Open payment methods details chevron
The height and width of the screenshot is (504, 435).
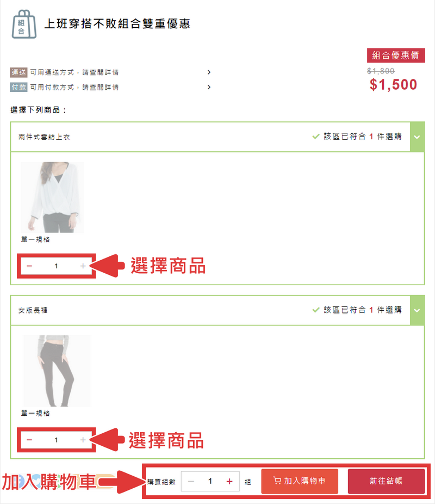click(x=209, y=87)
